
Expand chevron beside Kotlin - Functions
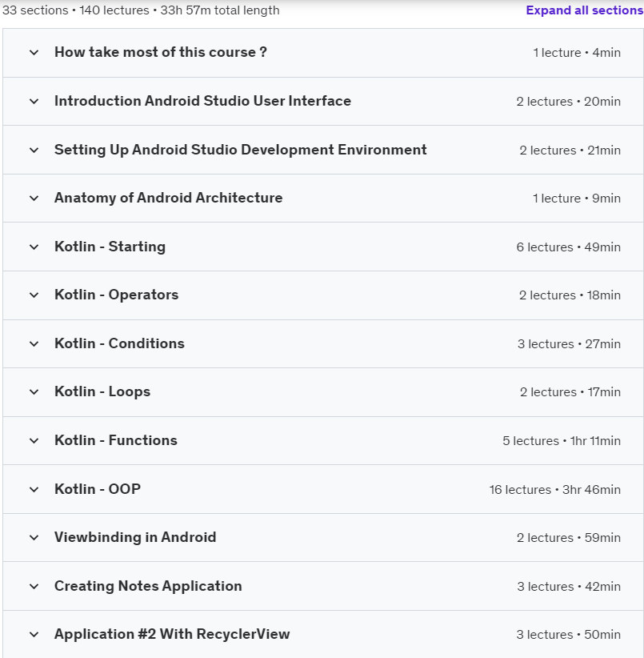pyautogui.click(x=34, y=441)
